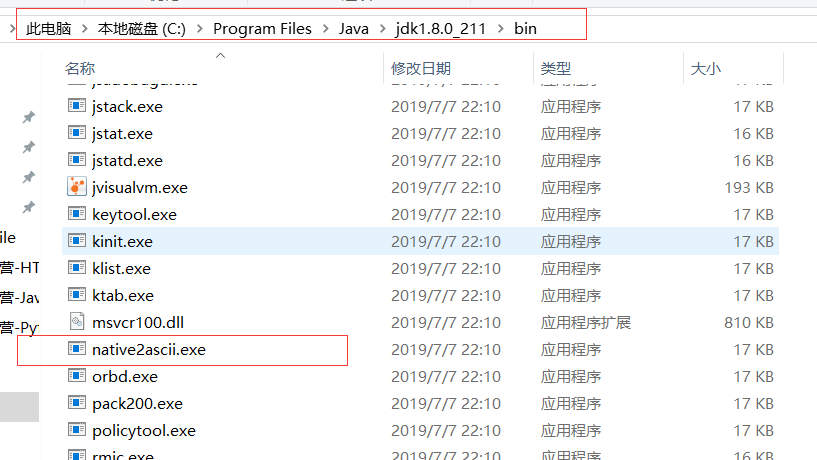The image size is (817, 460).
Task: Select the msvcr100.dll file name
Action: click(x=138, y=322)
